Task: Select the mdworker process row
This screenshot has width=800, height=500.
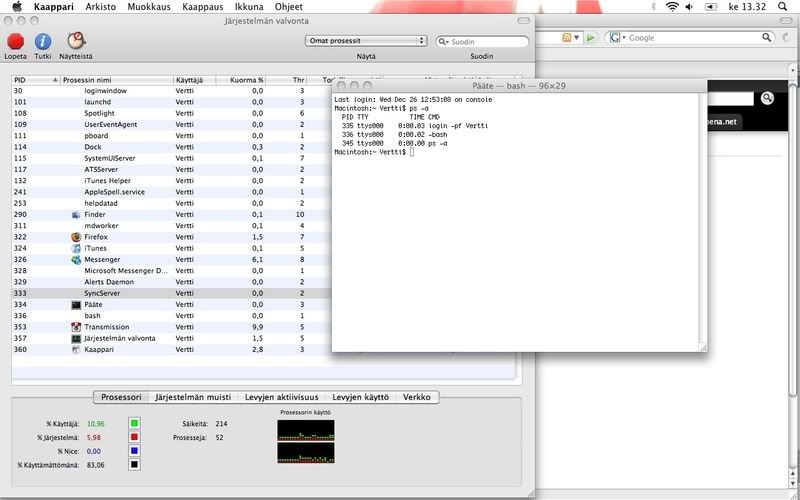Action: (x=171, y=226)
